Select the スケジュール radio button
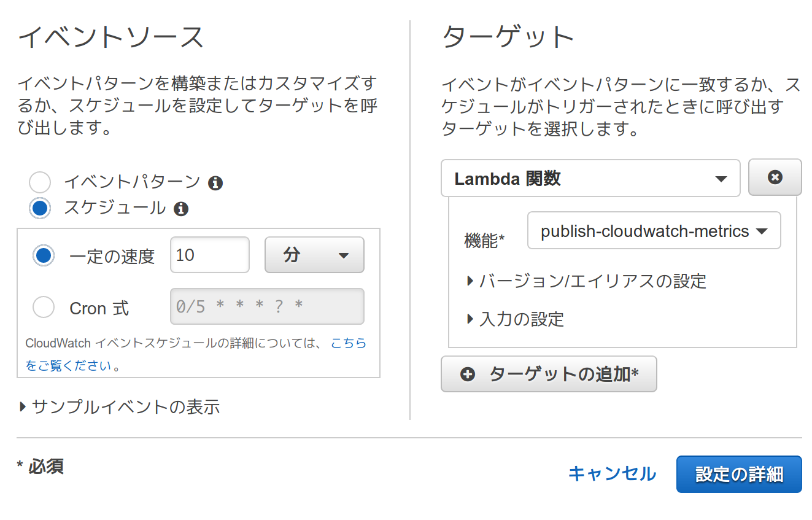The width and height of the screenshot is (812, 520). point(40,209)
